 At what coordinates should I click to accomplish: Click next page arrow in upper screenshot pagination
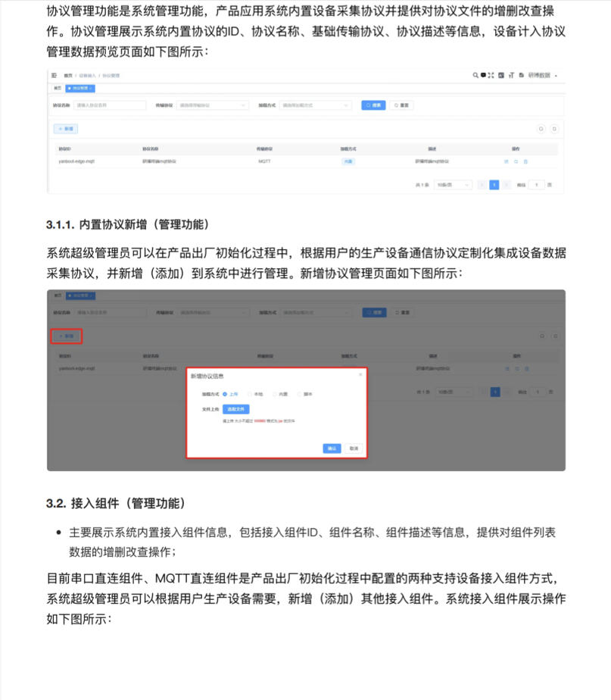[x=506, y=185]
